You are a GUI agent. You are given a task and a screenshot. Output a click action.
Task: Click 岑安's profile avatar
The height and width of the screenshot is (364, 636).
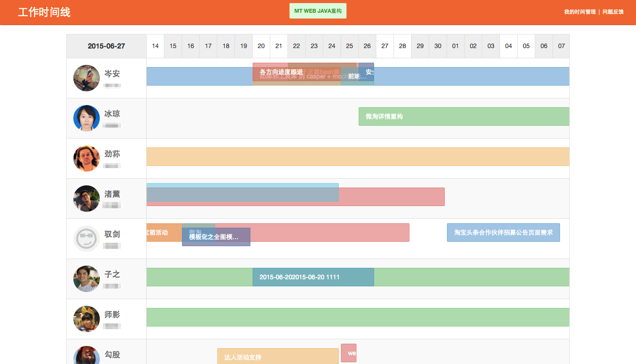point(87,78)
